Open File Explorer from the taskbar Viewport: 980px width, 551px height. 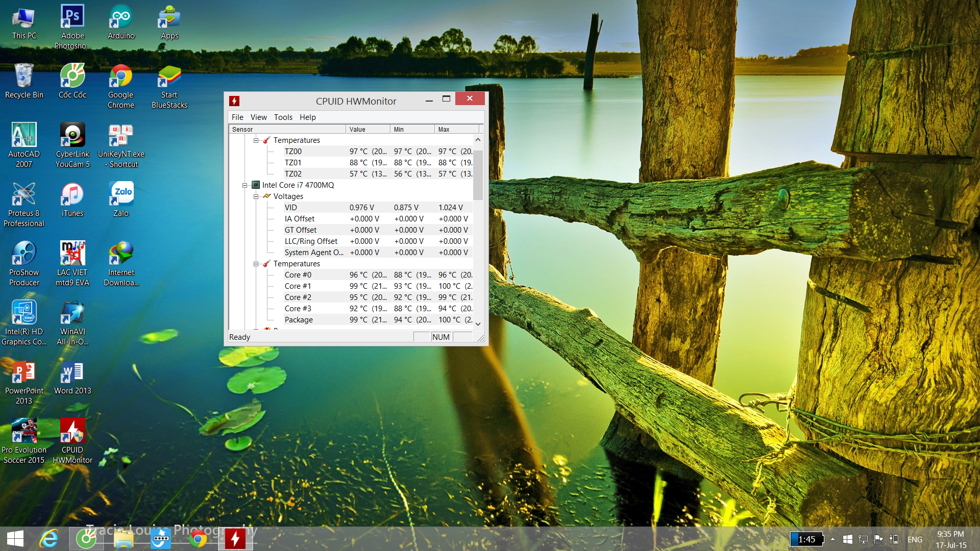pos(124,539)
